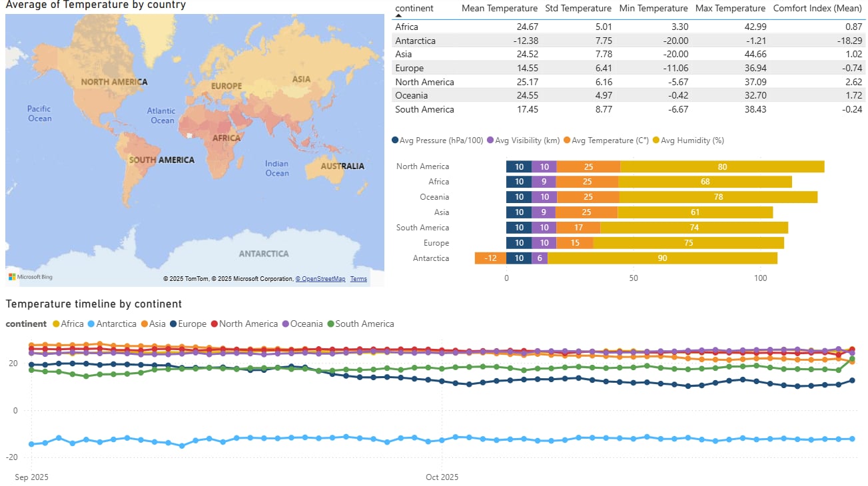Open the Terms link on the map
868x486 pixels.
click(358, 279)
